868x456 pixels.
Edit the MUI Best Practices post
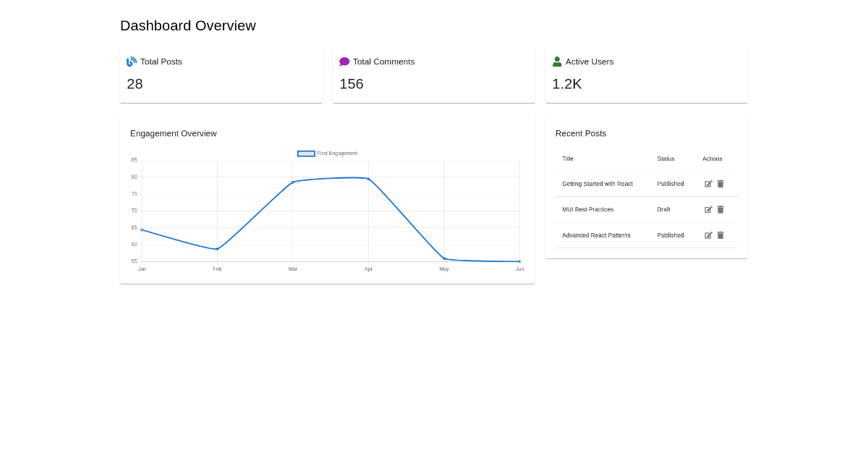click(708, 209)
